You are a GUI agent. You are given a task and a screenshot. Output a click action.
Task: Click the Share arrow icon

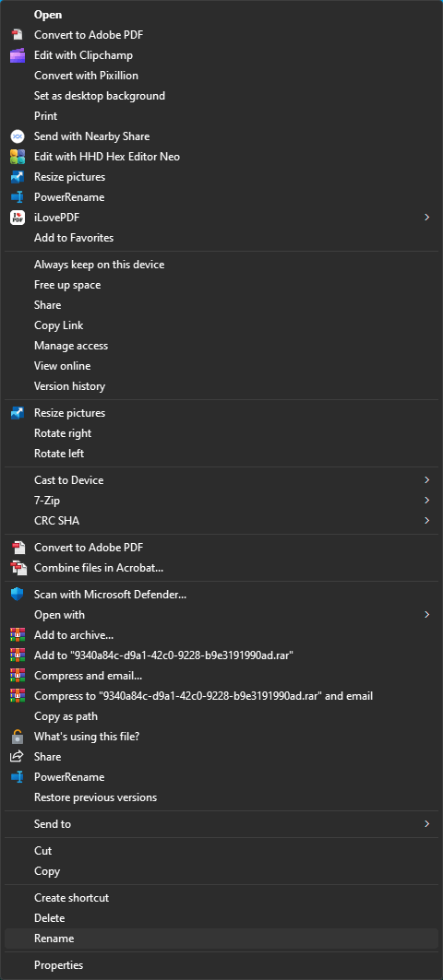(18, 757)
